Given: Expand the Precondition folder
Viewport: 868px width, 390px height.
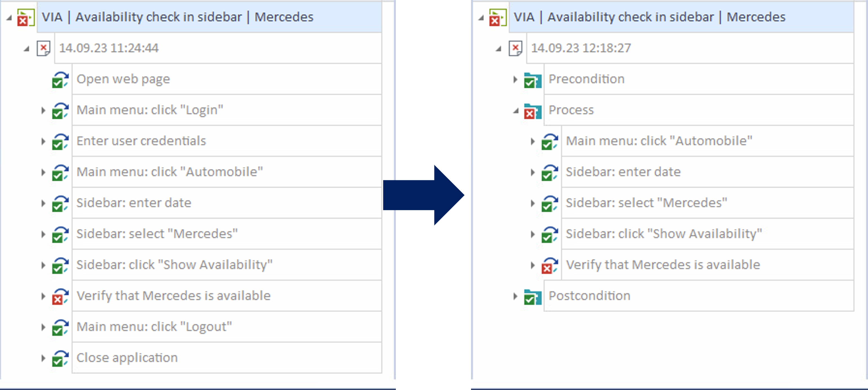Looking at the screenshot, I should pyautogui.click(x=515, y=80).
